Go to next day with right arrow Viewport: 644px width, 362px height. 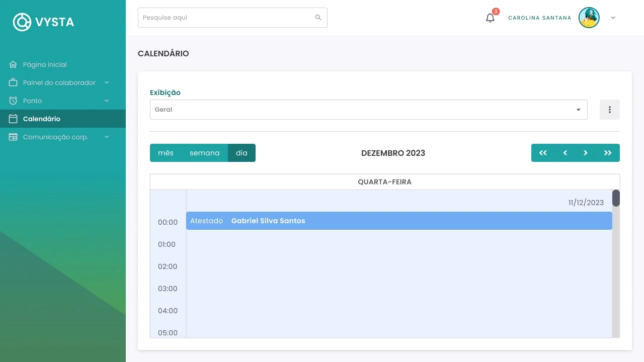click(x=586, y=153)
